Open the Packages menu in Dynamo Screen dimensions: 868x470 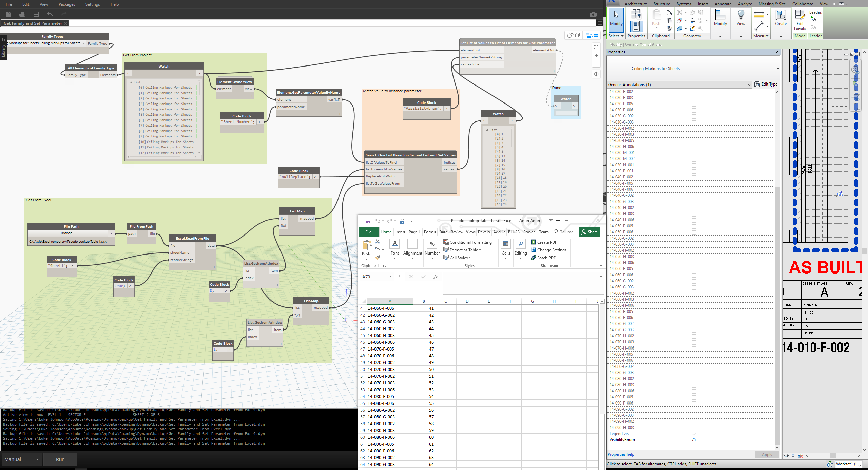click(66, 4)
